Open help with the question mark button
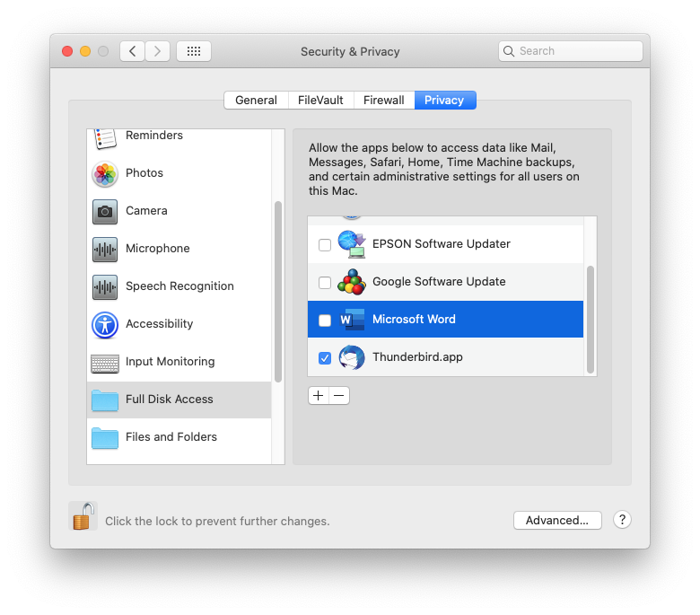The width and height of the screenshot is (700, 615). pos(622,520)
